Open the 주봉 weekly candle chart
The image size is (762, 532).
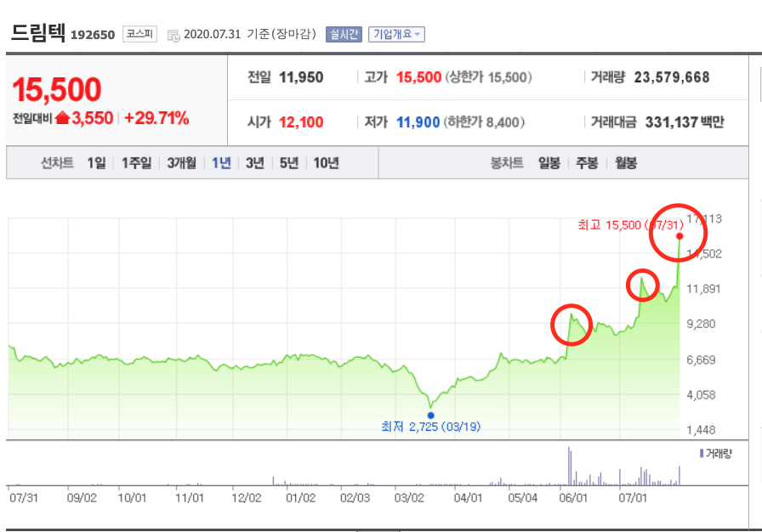(x=587, y=163)
